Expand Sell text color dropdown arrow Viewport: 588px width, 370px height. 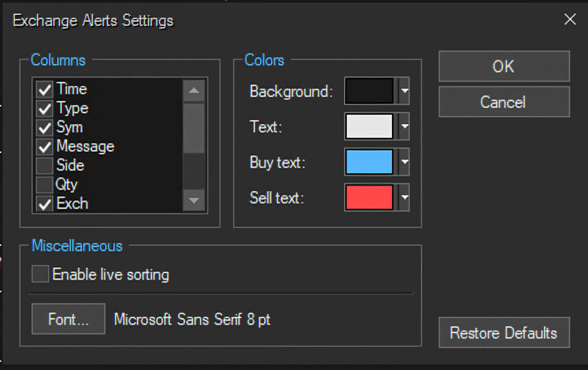[404, 197]
